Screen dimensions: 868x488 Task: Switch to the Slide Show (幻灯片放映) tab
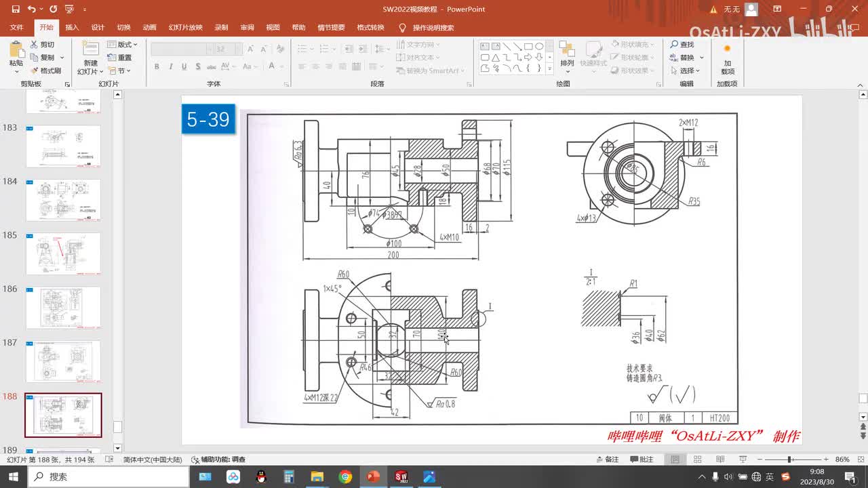[185, 28]
